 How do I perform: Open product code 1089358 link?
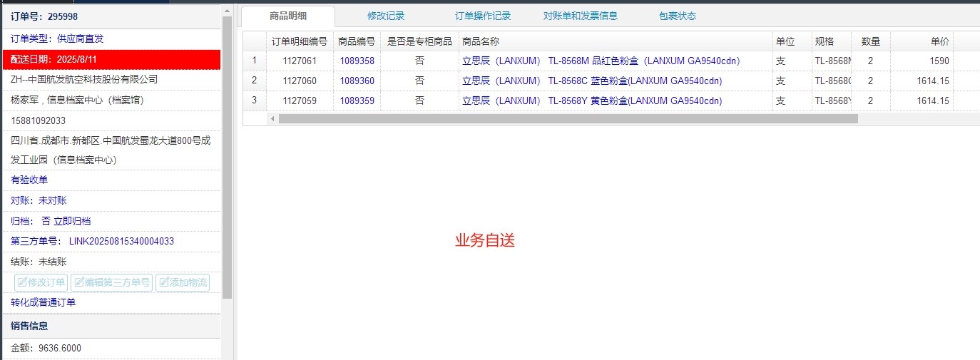357,61
